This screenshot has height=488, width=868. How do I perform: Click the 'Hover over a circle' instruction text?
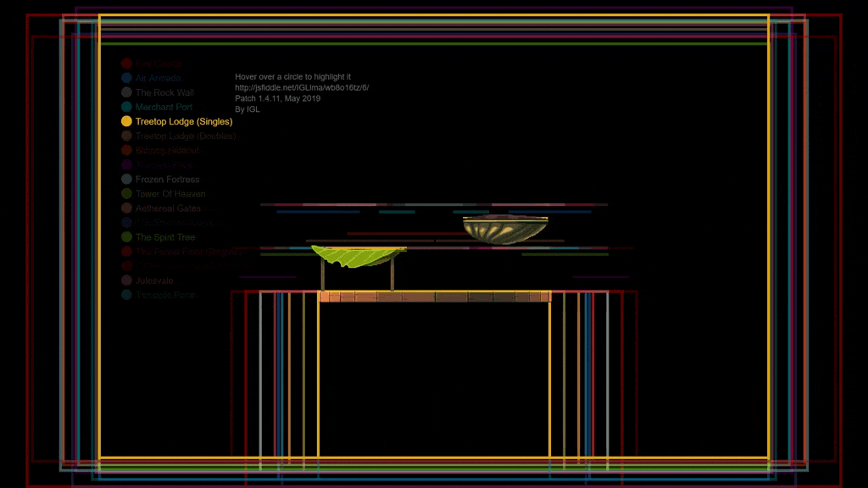coord(292,76)
